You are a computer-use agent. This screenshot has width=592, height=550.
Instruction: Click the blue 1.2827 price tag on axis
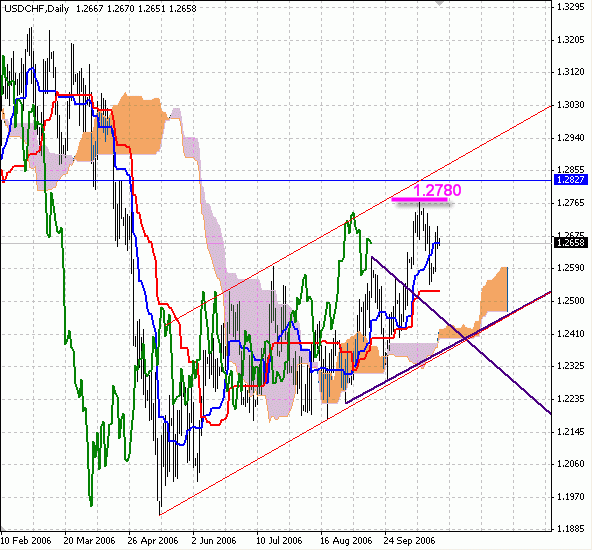tap(570, 180)
